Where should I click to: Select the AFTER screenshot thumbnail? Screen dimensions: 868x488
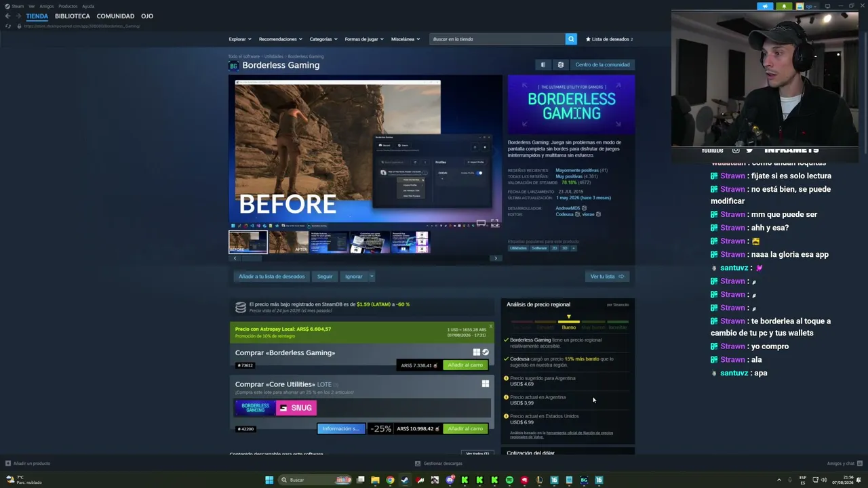(x=289, y=242)
